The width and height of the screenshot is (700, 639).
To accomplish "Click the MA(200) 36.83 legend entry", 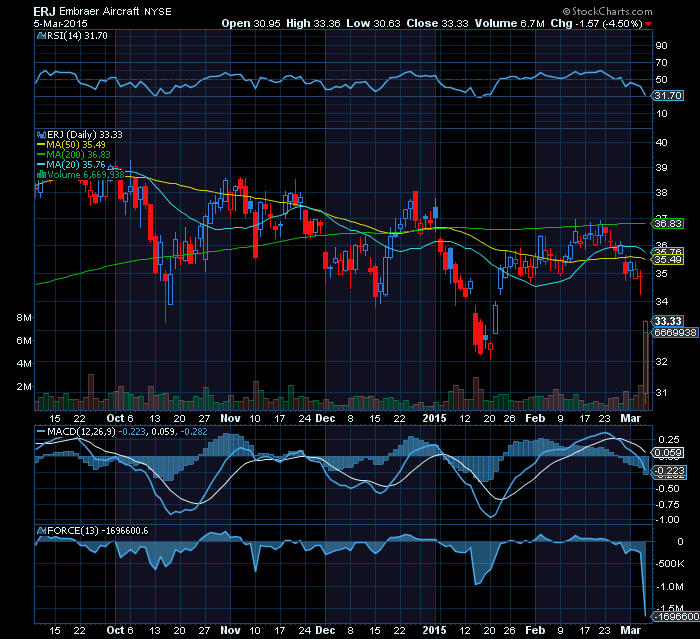I will pos(73,155).
